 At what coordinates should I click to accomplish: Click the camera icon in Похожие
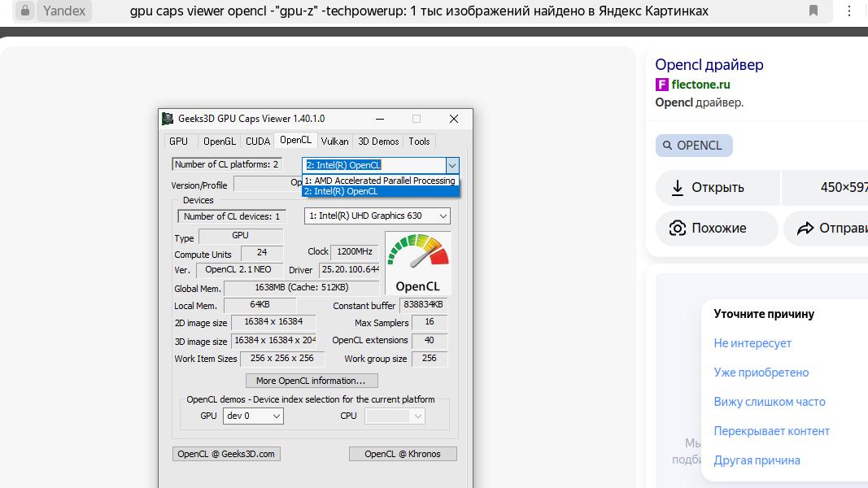click(677, 228)
